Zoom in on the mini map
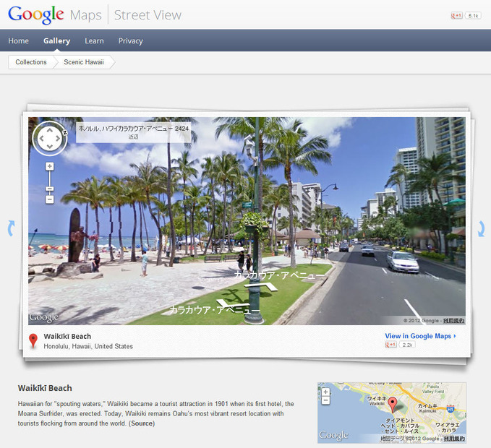491x448 pixels. coord(325,392)
